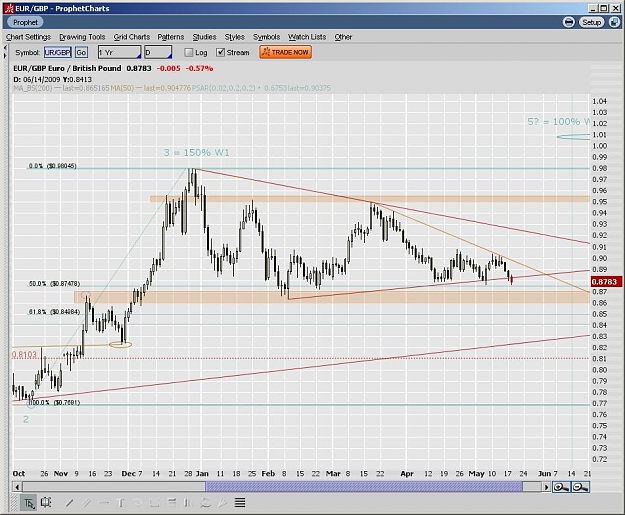
Task: Click the -0.57% change value
Action: (x=199, y=69)
